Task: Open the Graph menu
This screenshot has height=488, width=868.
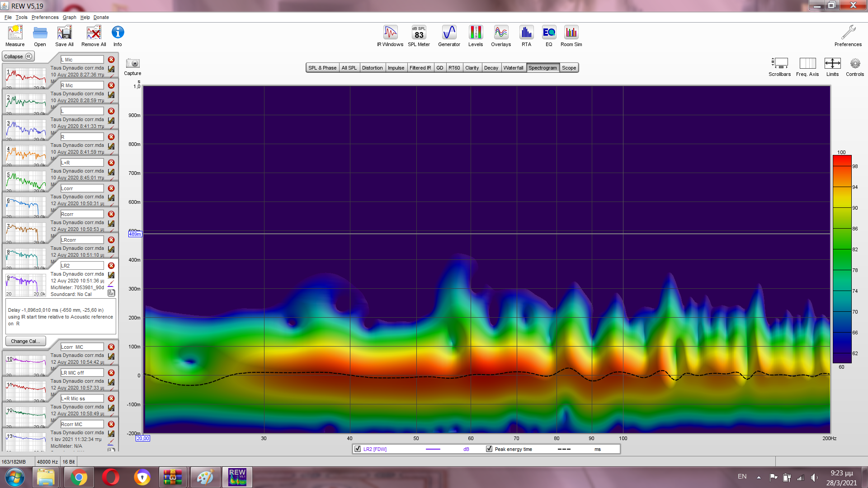Action: click(69, 17)
